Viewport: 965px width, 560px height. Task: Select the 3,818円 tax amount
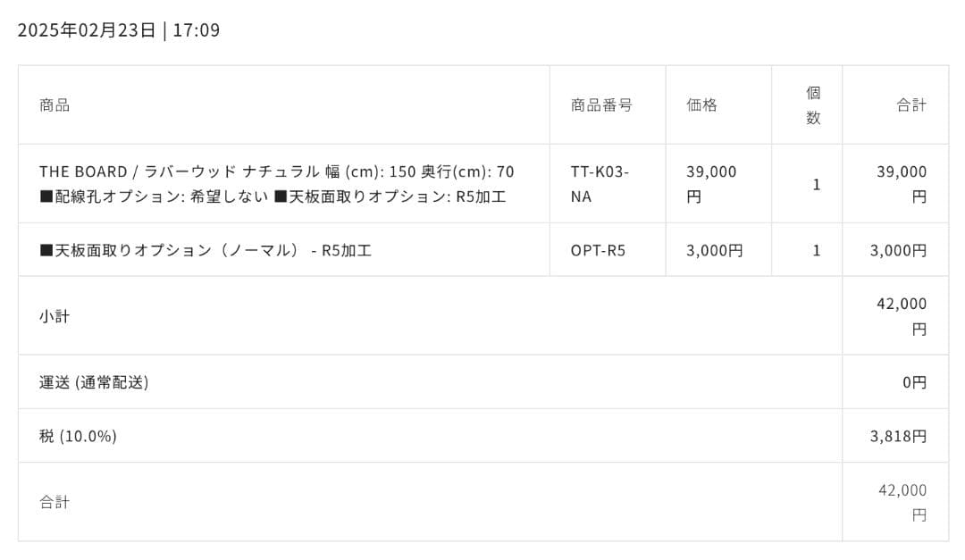[898, 436]
